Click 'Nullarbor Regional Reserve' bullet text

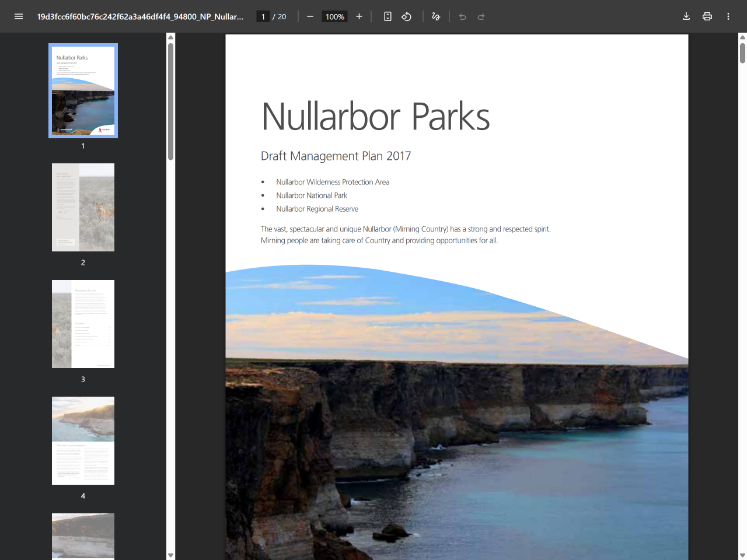click(317, 209)
